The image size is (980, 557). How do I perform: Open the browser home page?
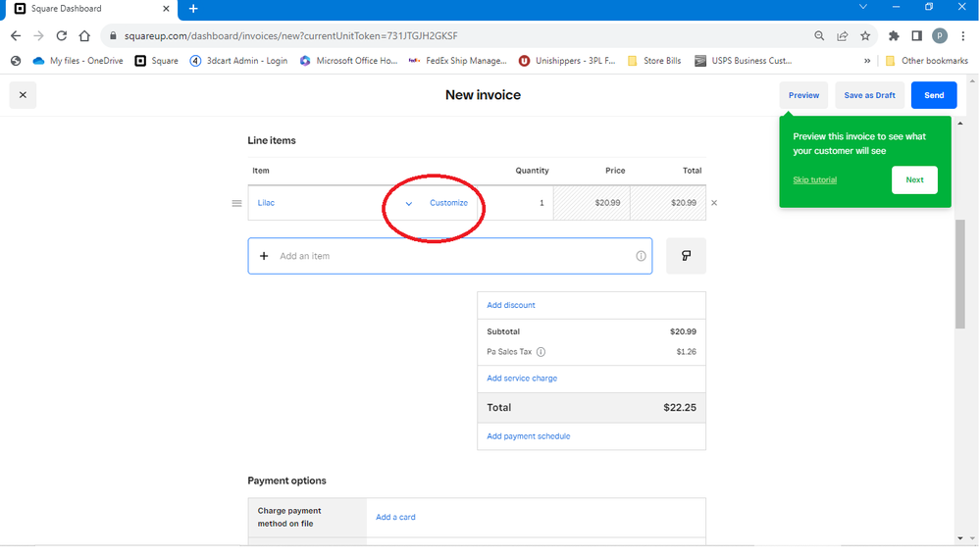tap(86, 35)
